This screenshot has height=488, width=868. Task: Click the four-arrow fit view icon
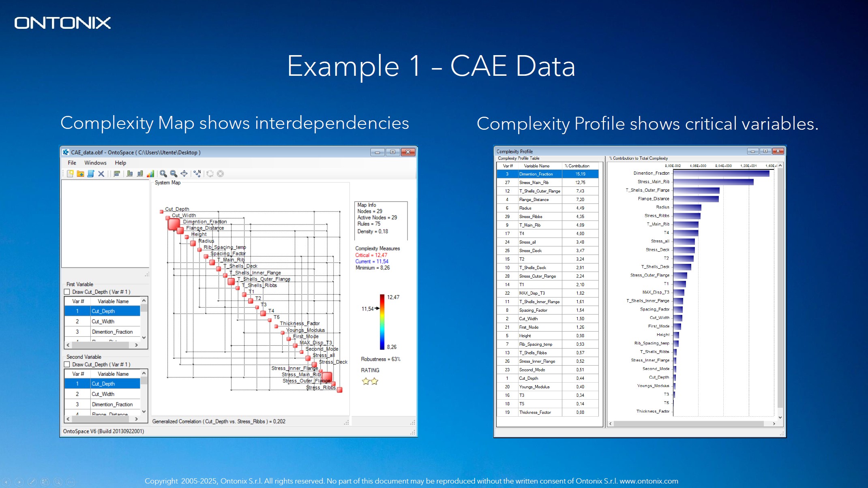(x=184, y=173)
